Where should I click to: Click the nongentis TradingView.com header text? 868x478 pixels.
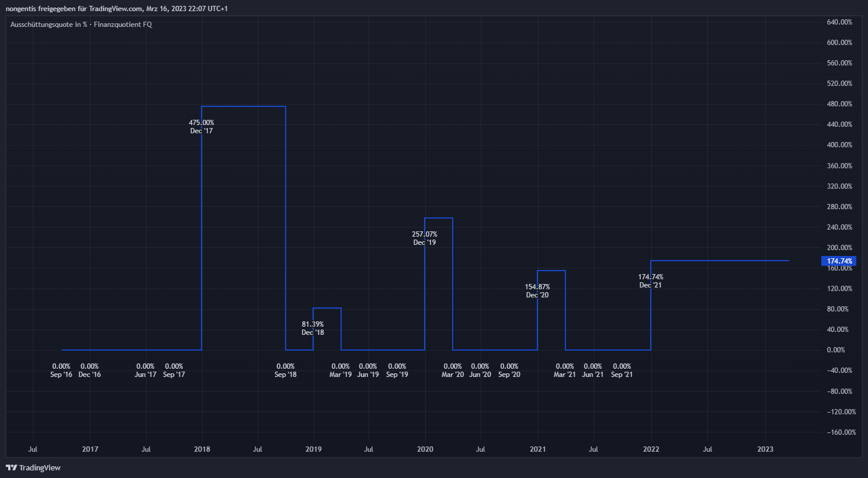(x=117, y=9)
